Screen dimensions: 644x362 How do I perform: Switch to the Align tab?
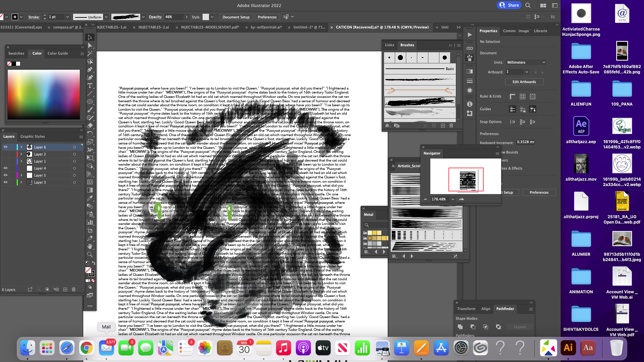486,309
